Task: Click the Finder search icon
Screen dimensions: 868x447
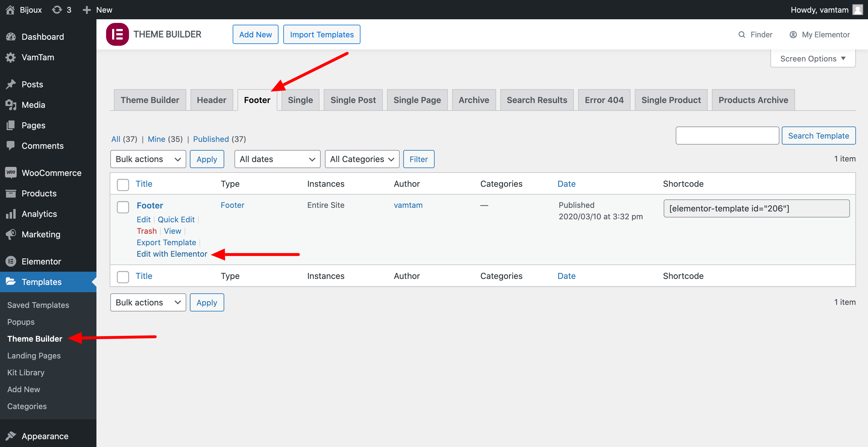Action: (741, 35)
